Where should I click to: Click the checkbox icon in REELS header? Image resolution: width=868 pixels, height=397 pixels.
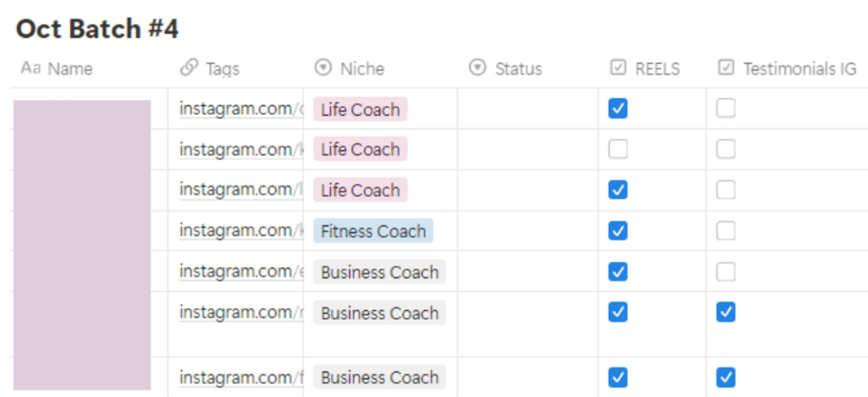(x=618, y=68)
